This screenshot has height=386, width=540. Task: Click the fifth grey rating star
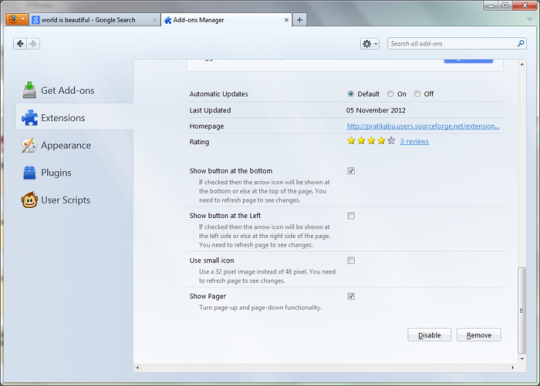click(x=391, y=140)
